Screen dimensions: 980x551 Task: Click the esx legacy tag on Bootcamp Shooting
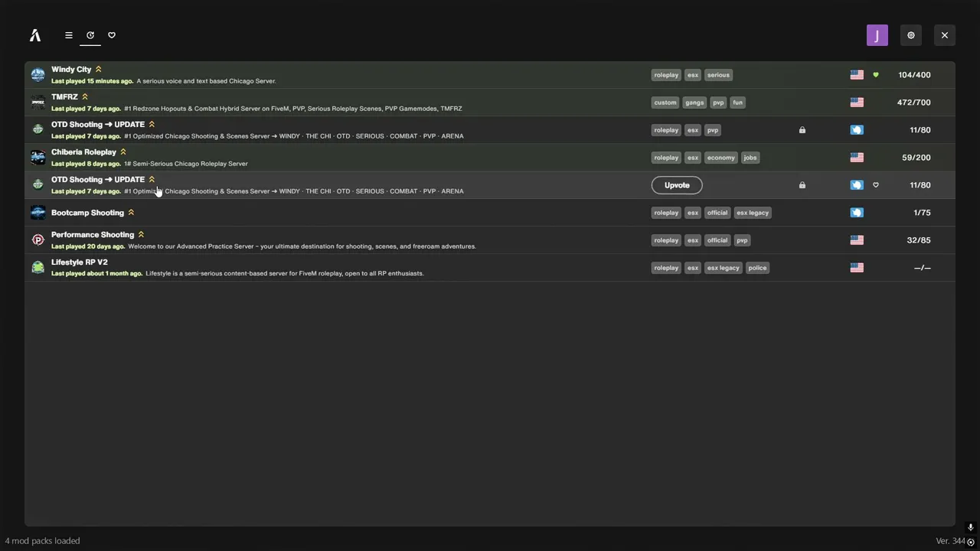tap(753, 213)
